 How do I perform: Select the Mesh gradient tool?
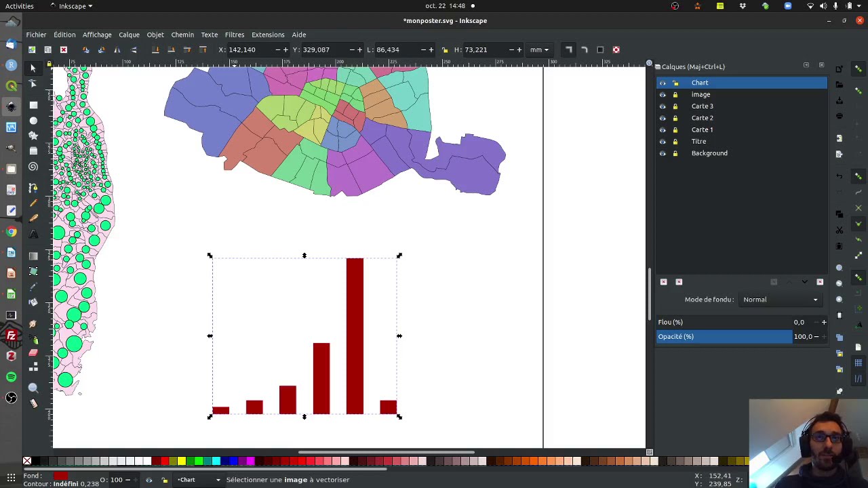[33, 271]
